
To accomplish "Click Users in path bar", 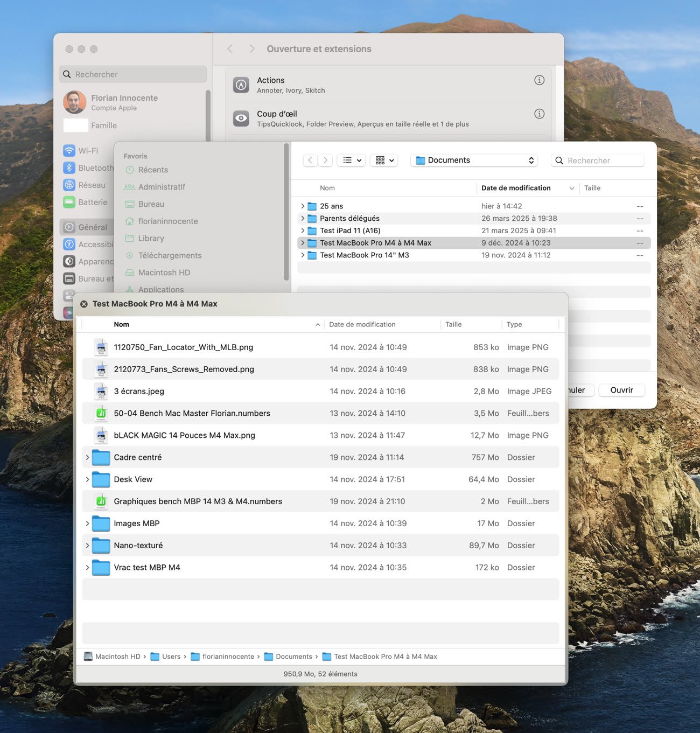I will coord(166,657).
